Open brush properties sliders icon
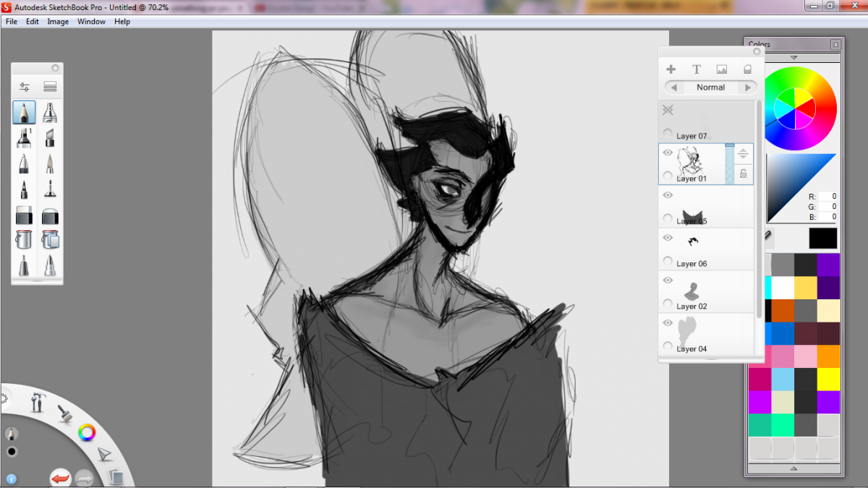Image resolution: width=868 pixels, height=488 pixels. pos(25,87)
